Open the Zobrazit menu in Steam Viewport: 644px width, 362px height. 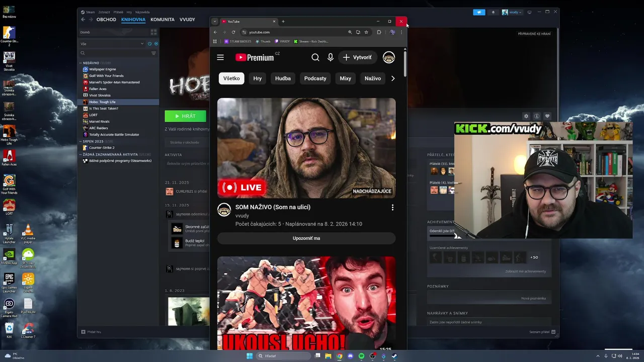coord(104,12)
